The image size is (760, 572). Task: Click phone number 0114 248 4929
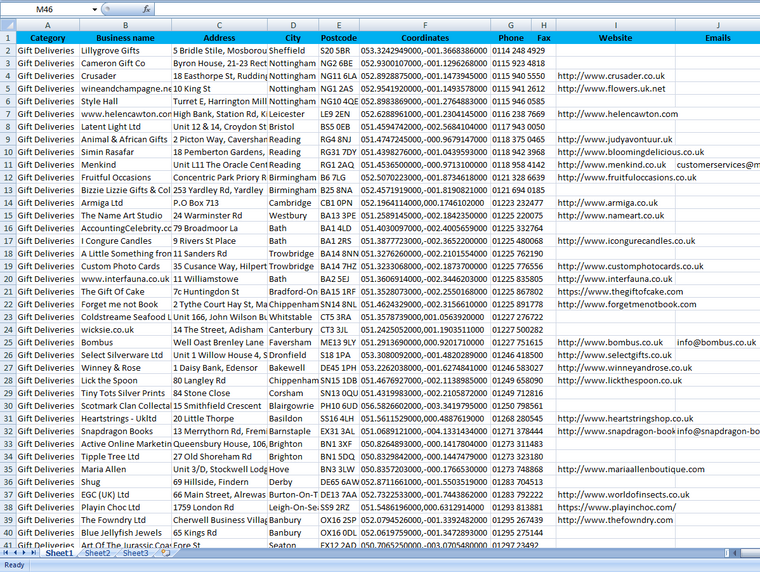pos(519,50)
